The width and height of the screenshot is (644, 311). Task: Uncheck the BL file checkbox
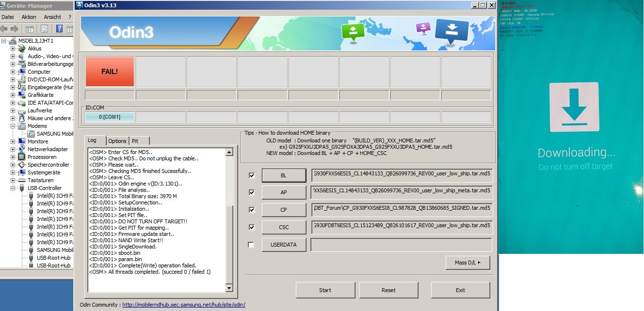251,175
